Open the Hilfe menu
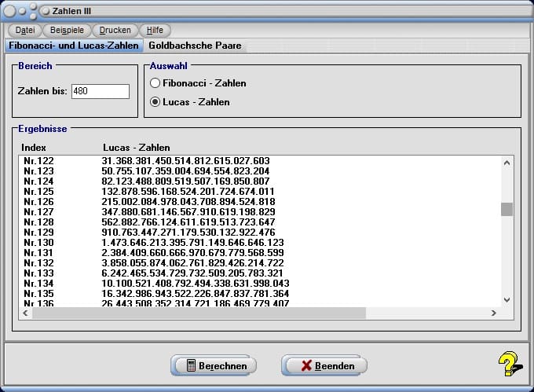Screen dimensions: 534x392 (155, 31)
